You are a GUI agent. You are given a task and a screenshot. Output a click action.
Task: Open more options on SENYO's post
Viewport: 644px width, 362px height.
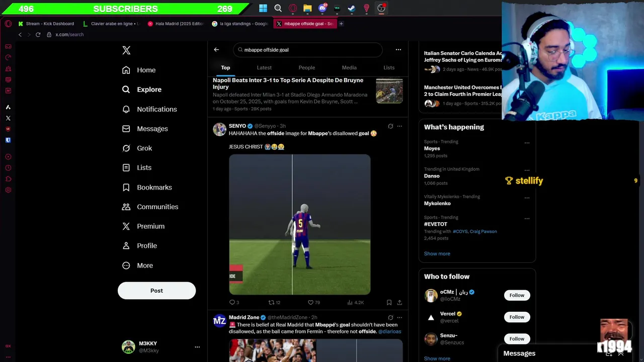[x=399, y=126]
